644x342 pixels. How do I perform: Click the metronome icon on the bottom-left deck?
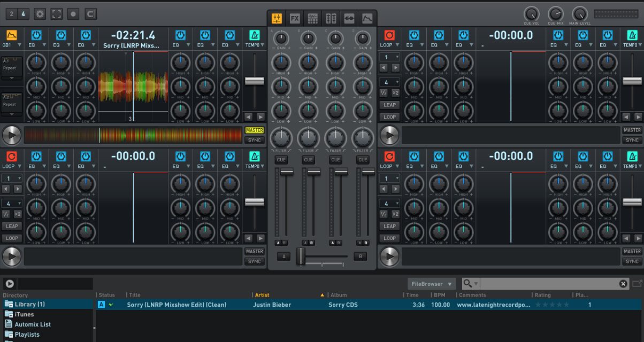[255, 157]
